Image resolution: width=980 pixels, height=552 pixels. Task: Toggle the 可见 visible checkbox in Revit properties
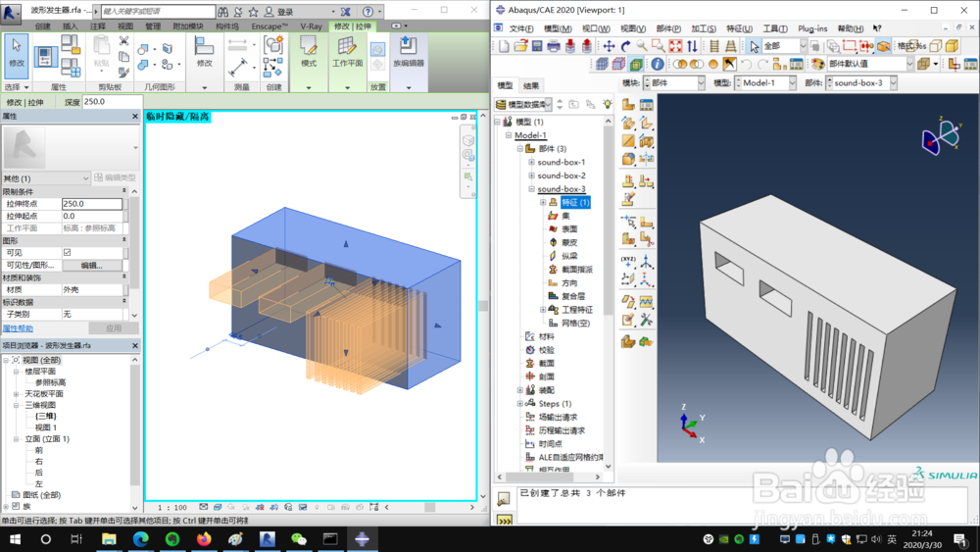[67, 253]
